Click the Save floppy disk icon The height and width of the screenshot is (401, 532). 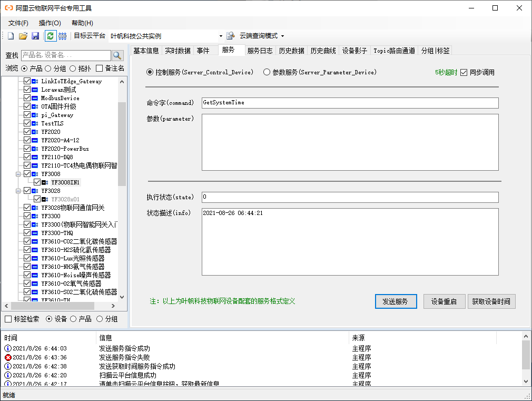tap(35, 36)
